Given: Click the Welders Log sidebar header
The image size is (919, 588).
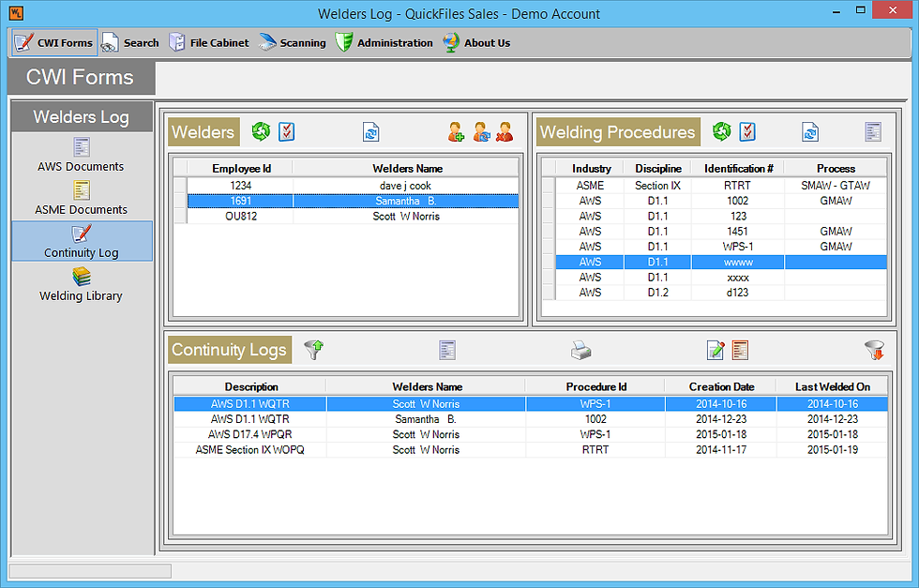Looking at the screenshot, I should pyautogui.click(x=82, y=116).
